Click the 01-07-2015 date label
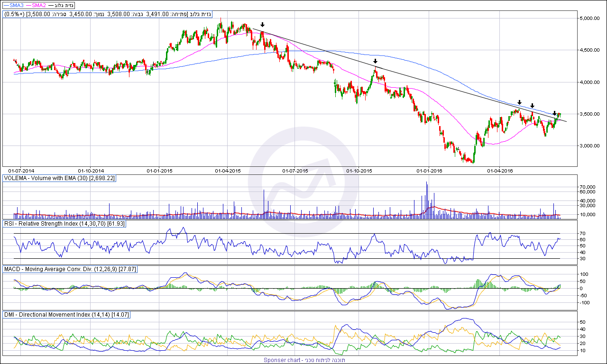 point(295,170)
